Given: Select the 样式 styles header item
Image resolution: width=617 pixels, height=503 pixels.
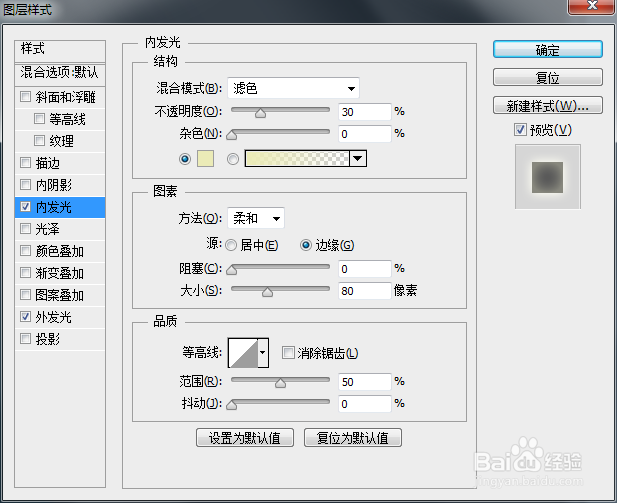Looking at the screenshot, I should [x=60, y=50].
